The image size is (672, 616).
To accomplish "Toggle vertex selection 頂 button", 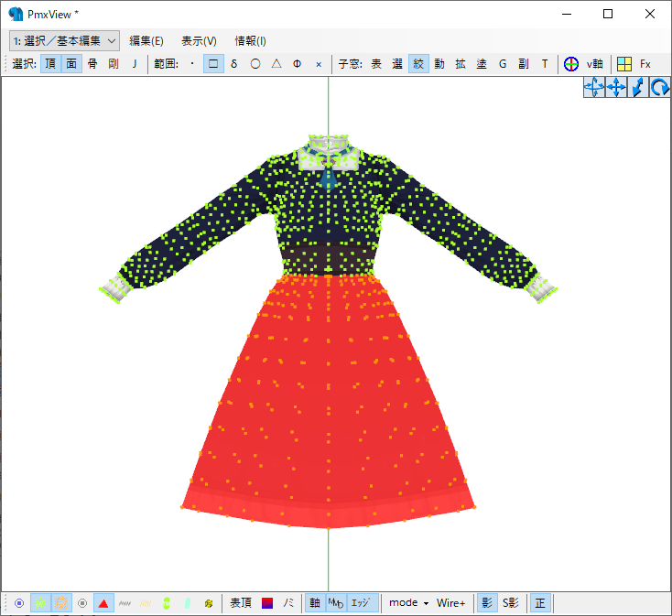I will (50, 64).
